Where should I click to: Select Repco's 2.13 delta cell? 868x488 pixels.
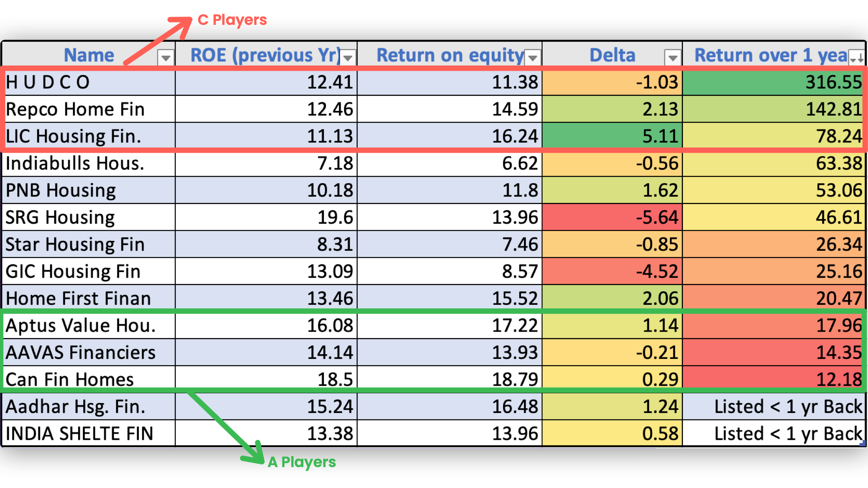612,109
